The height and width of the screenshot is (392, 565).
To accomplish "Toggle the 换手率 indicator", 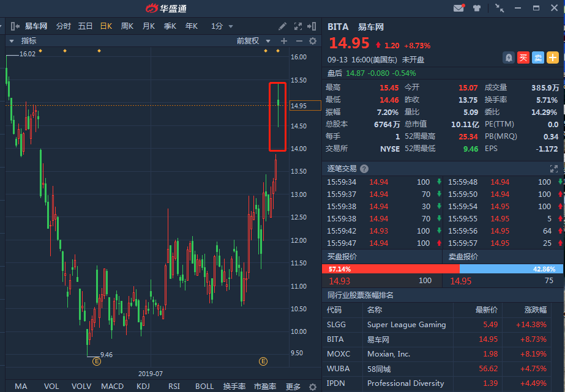I will click(234, 386).
